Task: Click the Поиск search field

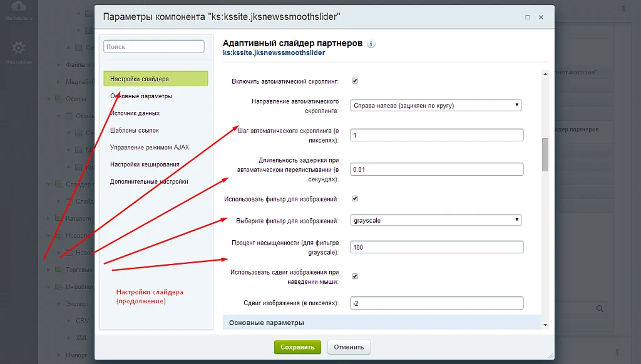Action: point(154,46)
